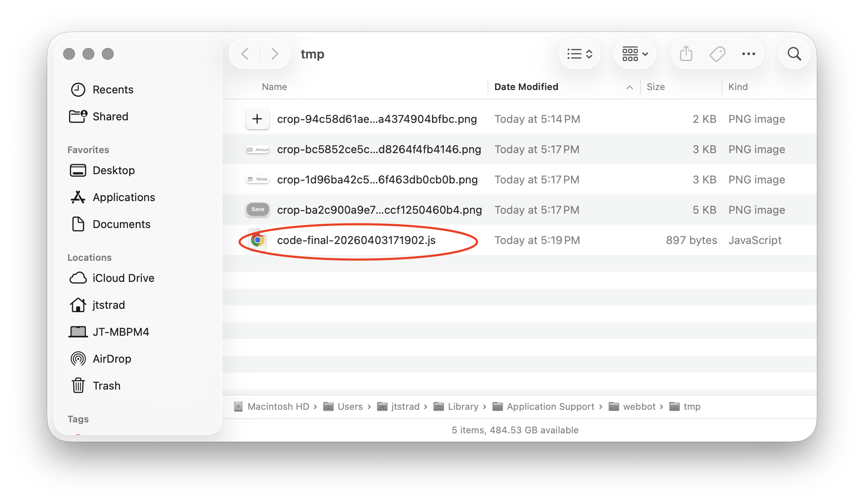Open the more actions ellipsis menu
Viewport: 864px width, 504px height.
[x=748, y=54]
